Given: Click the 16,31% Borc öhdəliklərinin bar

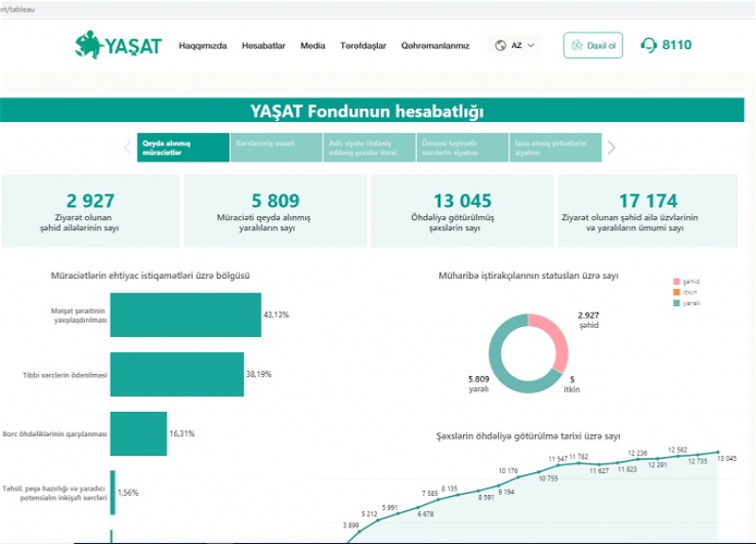Looking at the screenshot, I should coord(139,433).
